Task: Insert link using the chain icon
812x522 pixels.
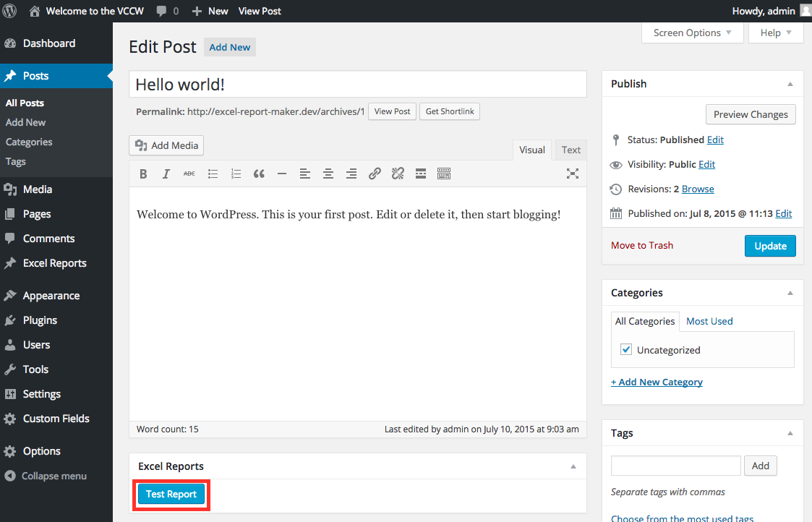Action: coord(375,174)
